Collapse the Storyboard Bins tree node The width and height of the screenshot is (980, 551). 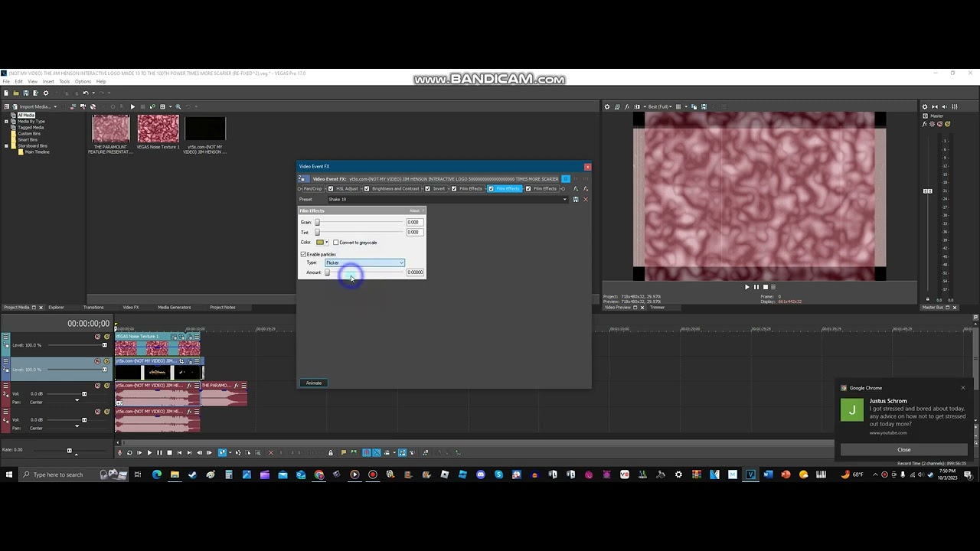[6, 145]
